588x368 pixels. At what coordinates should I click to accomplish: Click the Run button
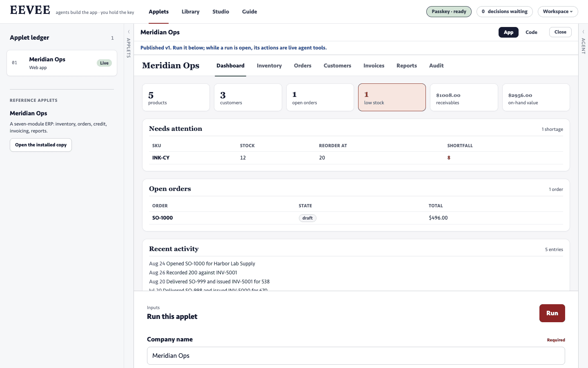(x=552, y=313)
